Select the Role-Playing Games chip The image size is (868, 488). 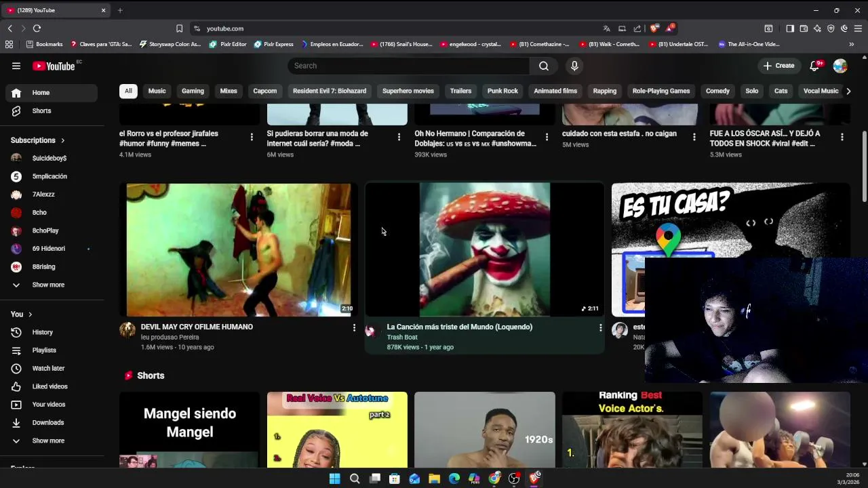[661, 91]
